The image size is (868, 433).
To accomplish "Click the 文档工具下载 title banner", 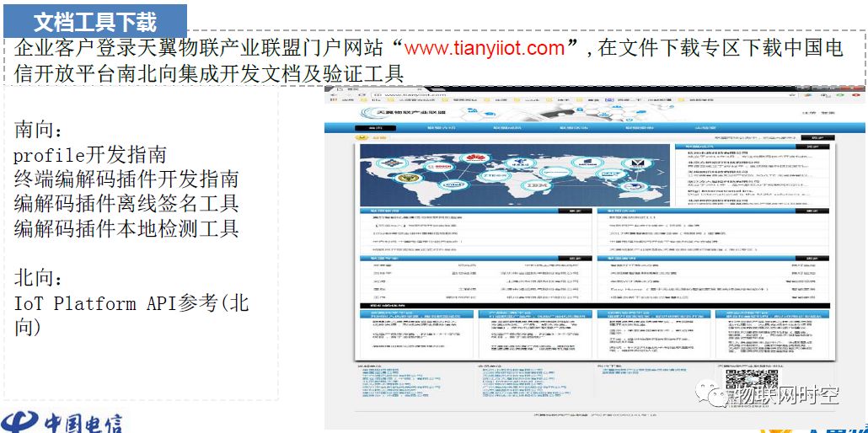I will (x=94, y=22).
